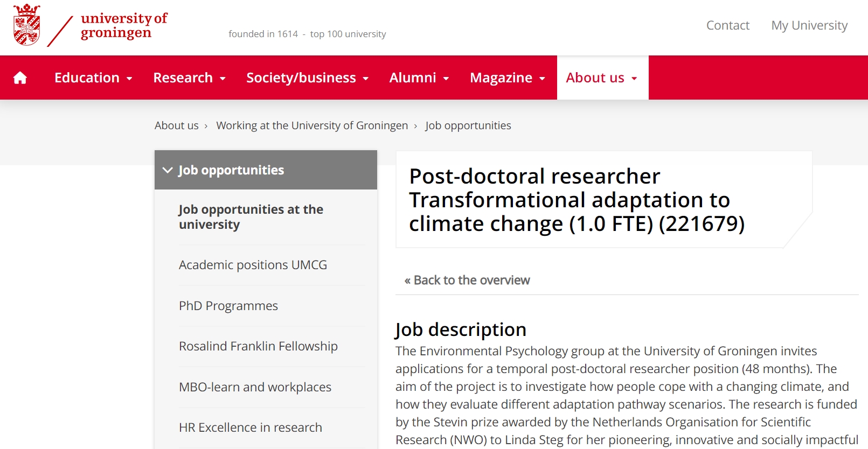Open the Magazine menu

508,78
